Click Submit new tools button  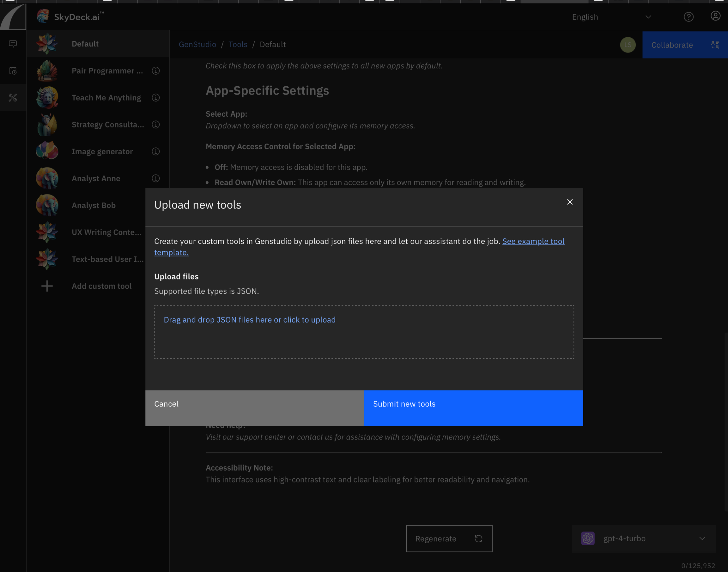coord(473,408)
